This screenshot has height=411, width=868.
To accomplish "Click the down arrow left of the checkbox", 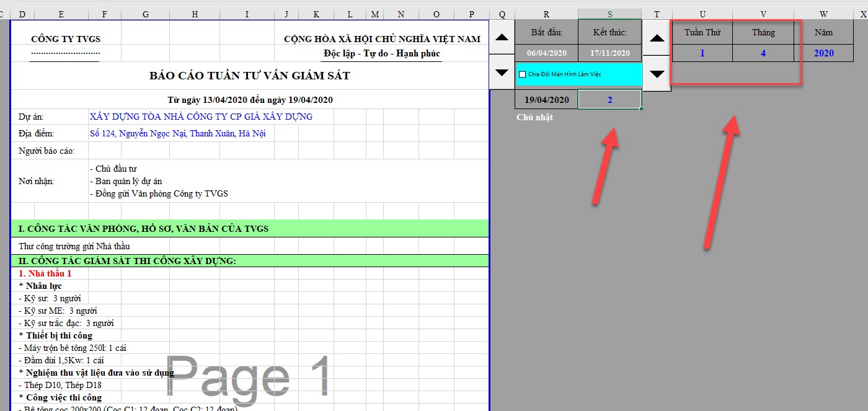I will coord(502,73).
